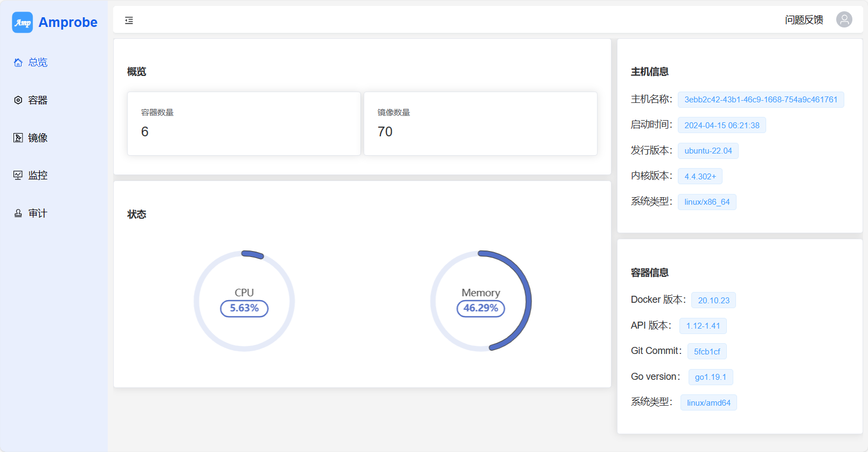
Task: Open the user avatar menu
Action: pos(844,20)
